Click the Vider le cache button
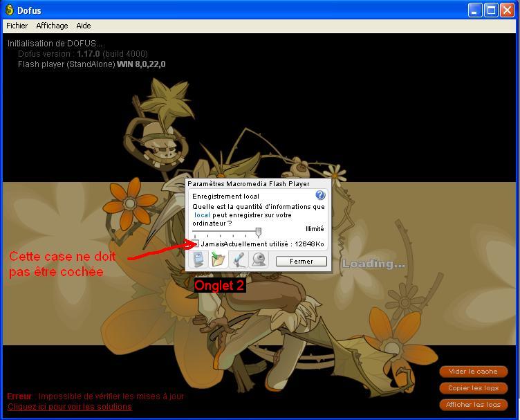This screenshot has height=420, width=520. pos(473,372)
